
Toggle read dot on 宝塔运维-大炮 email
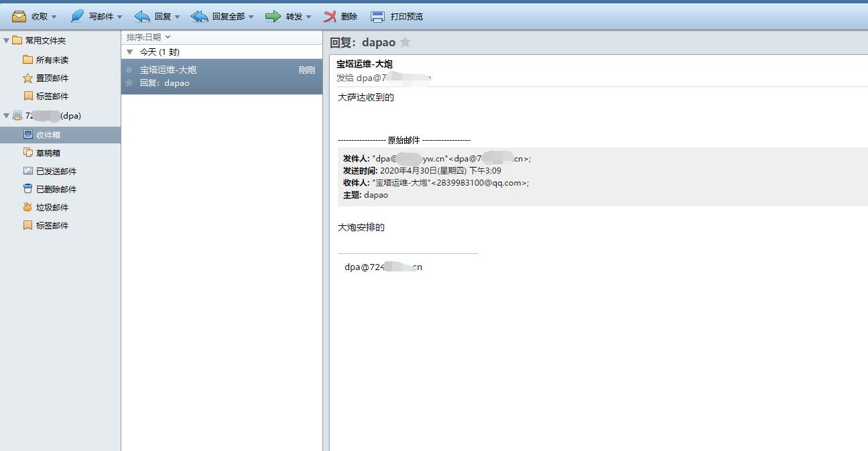click(129, 70)
